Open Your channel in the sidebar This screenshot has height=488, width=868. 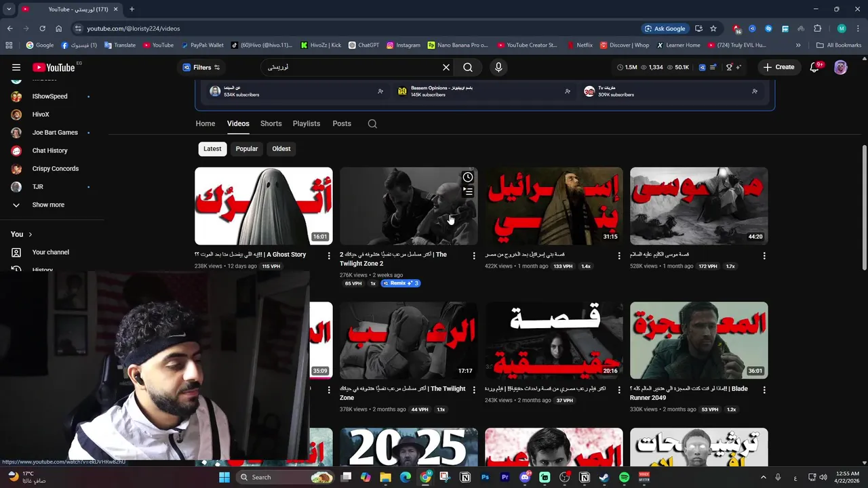click(50, 252)
